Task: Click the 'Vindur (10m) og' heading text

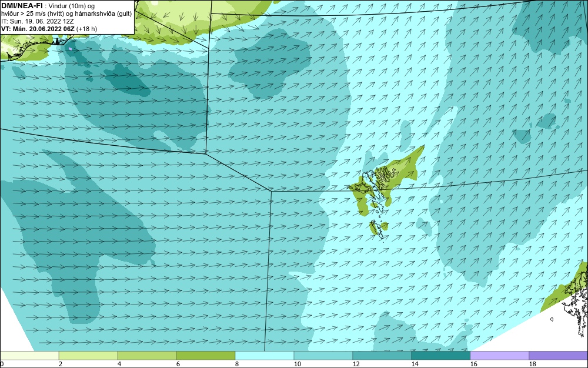Action: point(72,6)
